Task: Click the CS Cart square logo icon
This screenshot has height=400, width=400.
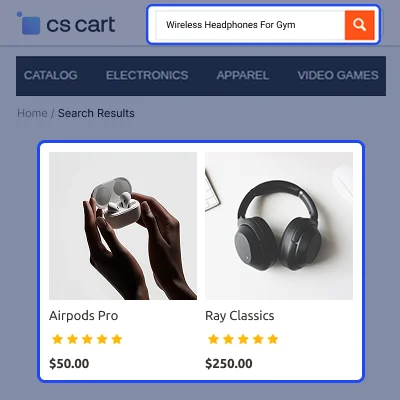Action: point(29,23)
